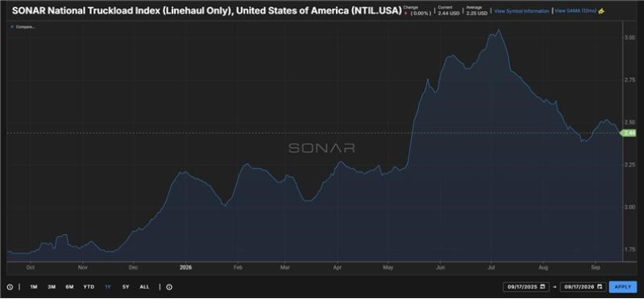644x299 pixels.
Task: Click the Jul x-axis label
Action: (x=491, y=267)
